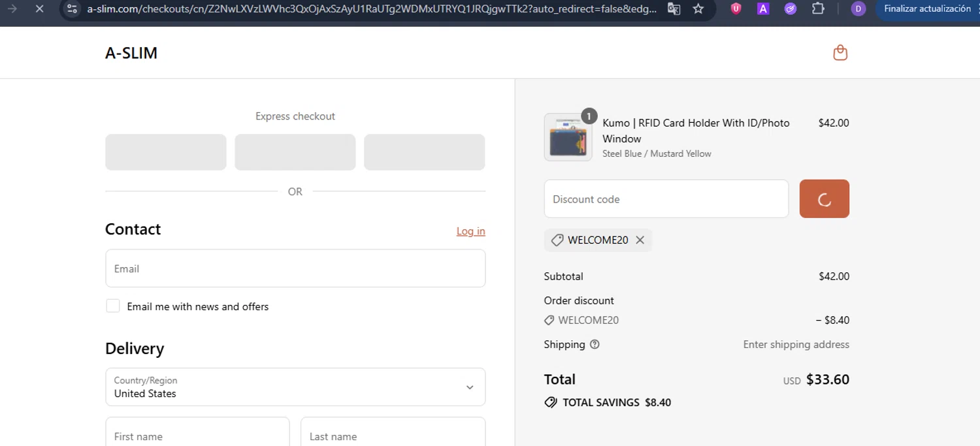Open site information icon in address bar
Screen dimensions: 980x446
[x=73, y=9]
